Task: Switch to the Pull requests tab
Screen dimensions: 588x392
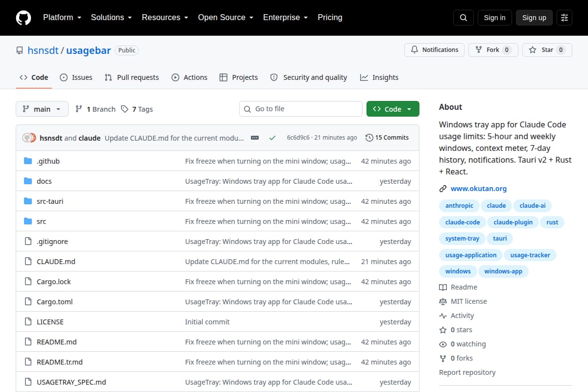Action: coord(132,77)
